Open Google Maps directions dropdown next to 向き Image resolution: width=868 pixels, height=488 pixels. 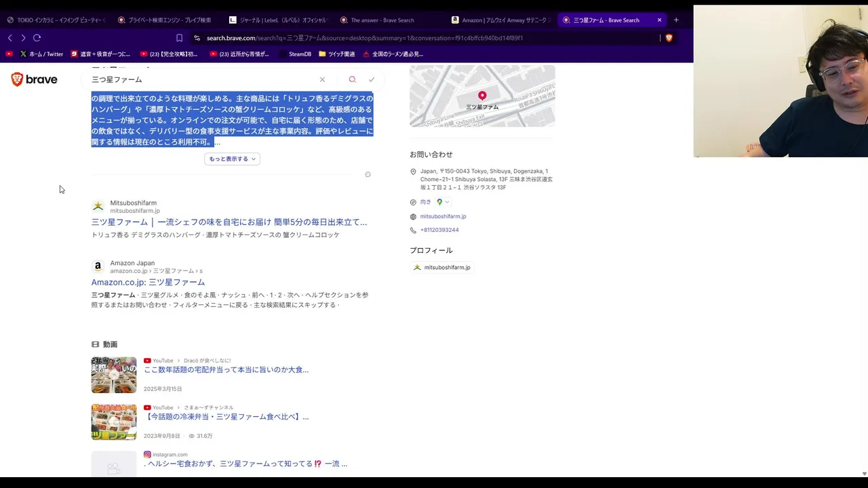[x=443, y=202]
